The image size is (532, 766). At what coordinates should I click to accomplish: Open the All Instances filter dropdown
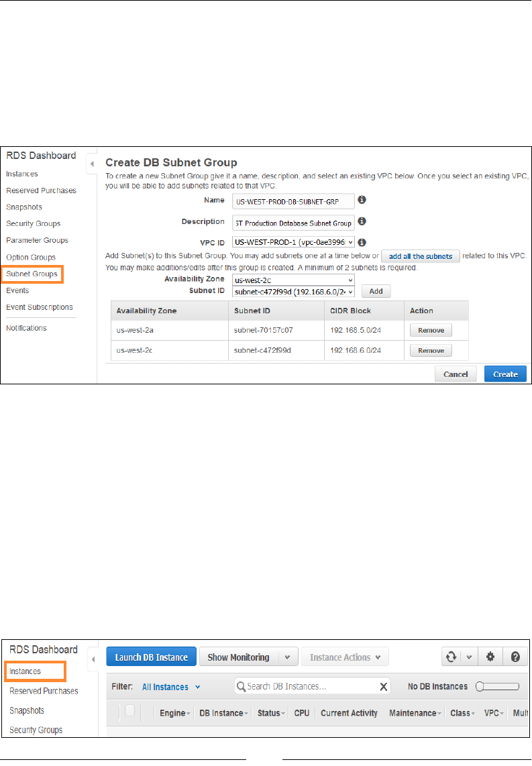[x=171, y=687]
